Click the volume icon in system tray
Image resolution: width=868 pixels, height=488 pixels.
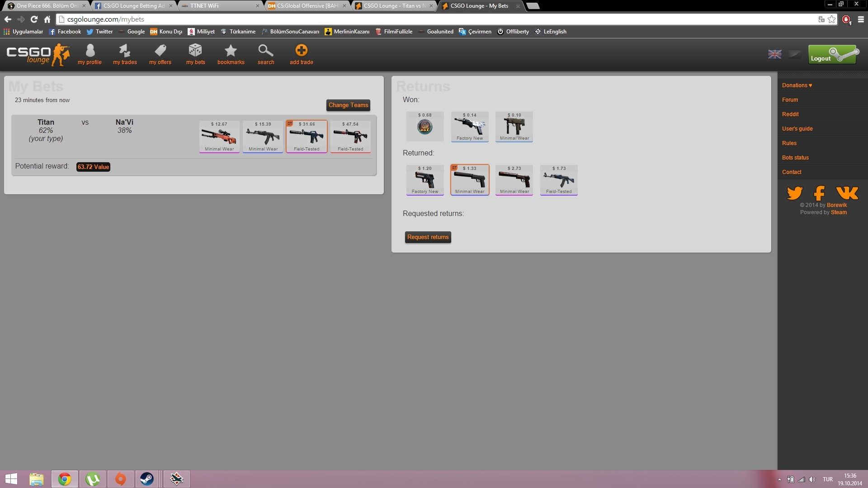click(812, 479)
